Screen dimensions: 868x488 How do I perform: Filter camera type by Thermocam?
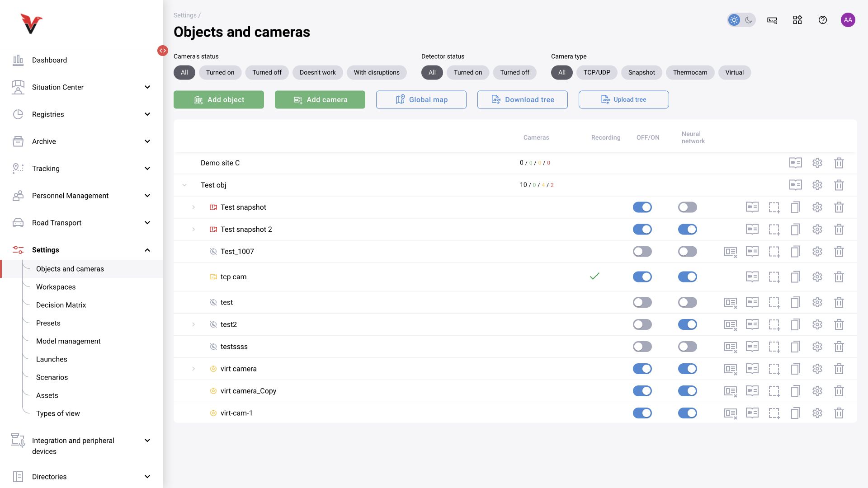[x=690, y=72]
